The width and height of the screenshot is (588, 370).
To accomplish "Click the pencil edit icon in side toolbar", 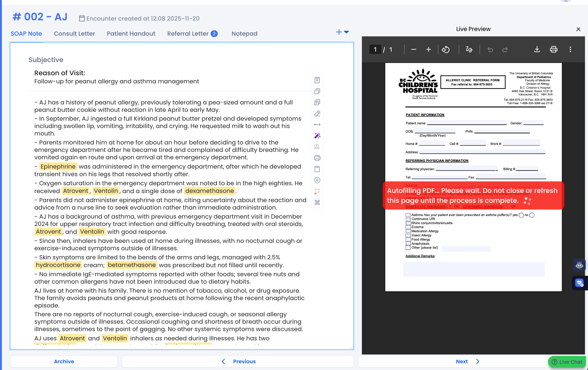I will tap(317, 113).
